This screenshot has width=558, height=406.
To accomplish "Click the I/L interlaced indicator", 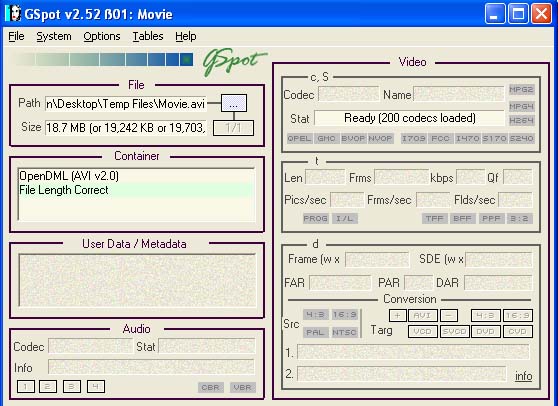I will point(344,218).
